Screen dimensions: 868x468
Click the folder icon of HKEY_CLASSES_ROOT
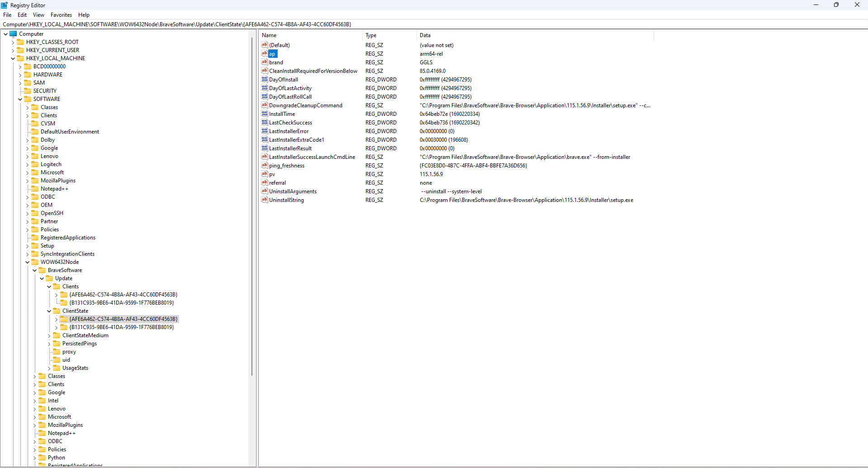20,42
